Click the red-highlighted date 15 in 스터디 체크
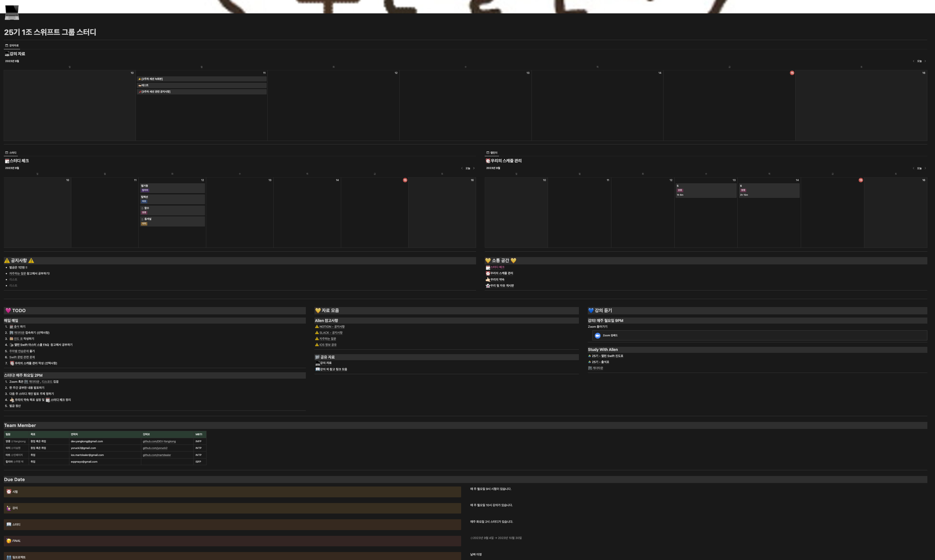 [405, 180]
